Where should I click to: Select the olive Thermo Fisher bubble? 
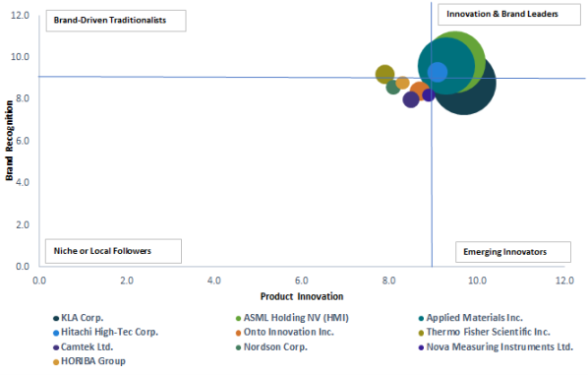(x=384, y=74)
